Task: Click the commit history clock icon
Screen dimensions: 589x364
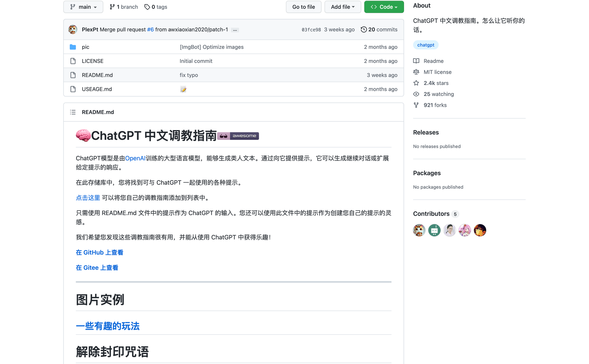Action: (x=364, y=29)
